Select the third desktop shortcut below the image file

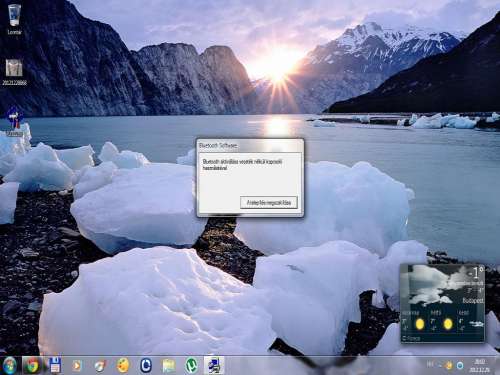coord(15,121)
